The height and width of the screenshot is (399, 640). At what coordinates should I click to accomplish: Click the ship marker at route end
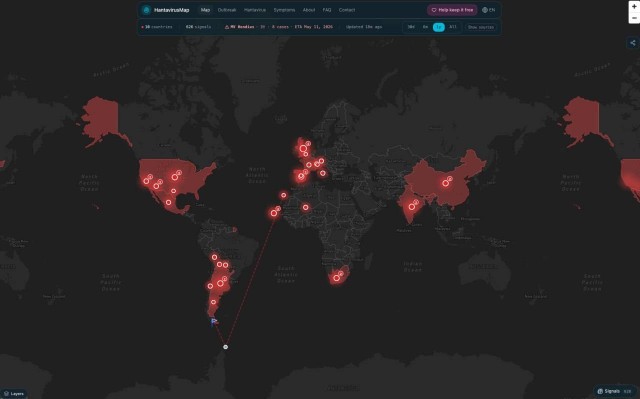coord(225,347)
